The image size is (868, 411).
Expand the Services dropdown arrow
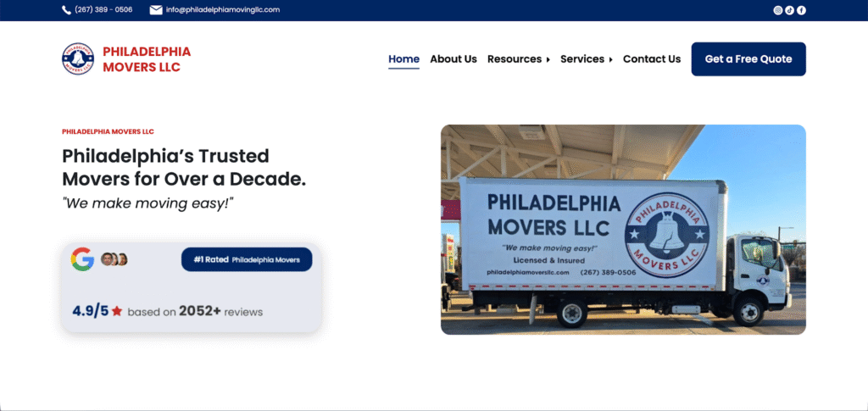[x=610, y=59]
